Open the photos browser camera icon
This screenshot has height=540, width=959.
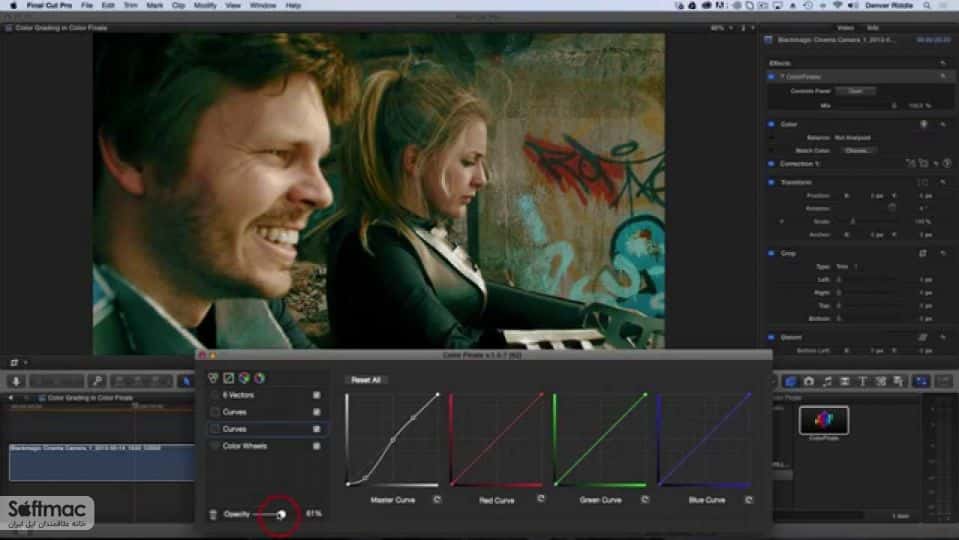click(809, 381)
